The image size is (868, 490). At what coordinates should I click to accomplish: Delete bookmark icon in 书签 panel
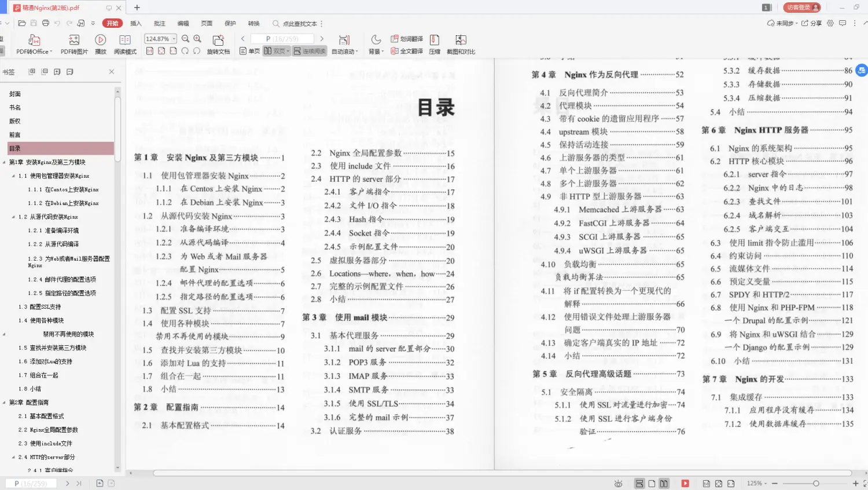click(70, 72)
